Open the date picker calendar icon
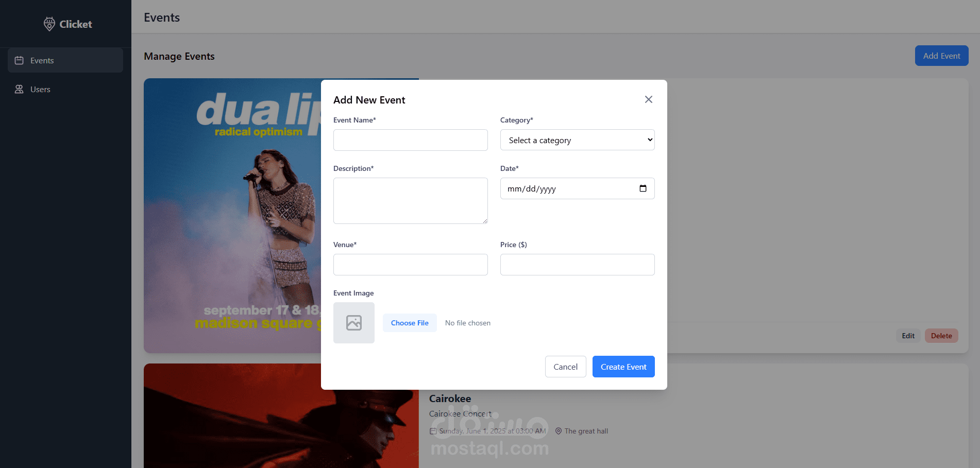980x468 pixels. coord(643,188)
